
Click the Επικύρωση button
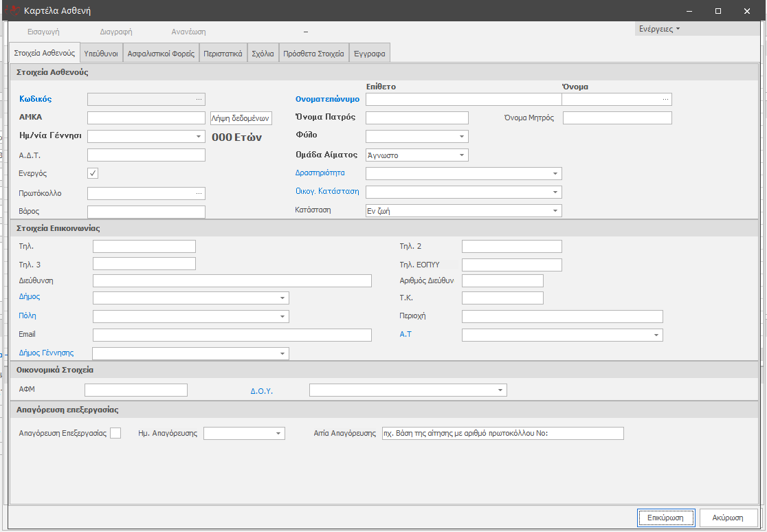click(x=666, y=517)
